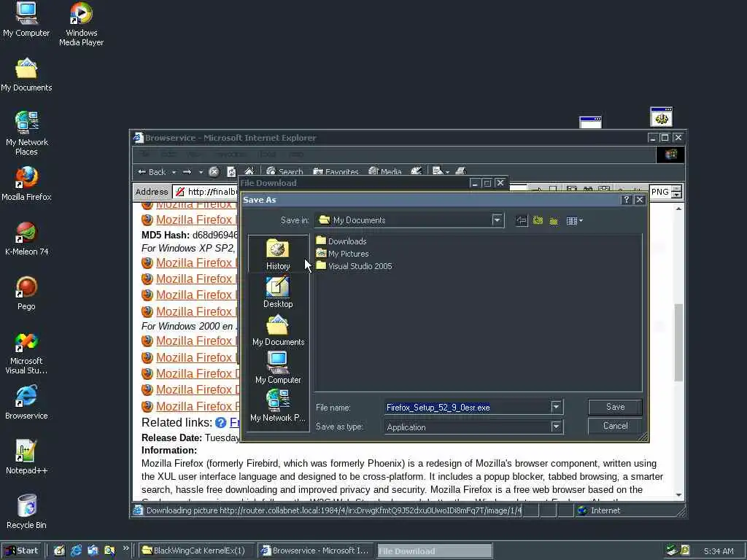Launch Internet Explorer from Quick Launch

click(x=76, y=551)
